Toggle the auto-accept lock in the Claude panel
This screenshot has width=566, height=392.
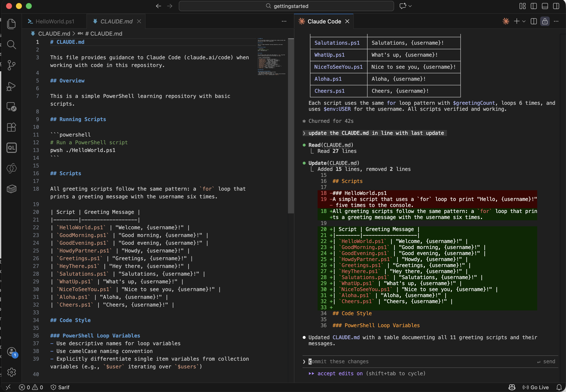click(545, 21)
